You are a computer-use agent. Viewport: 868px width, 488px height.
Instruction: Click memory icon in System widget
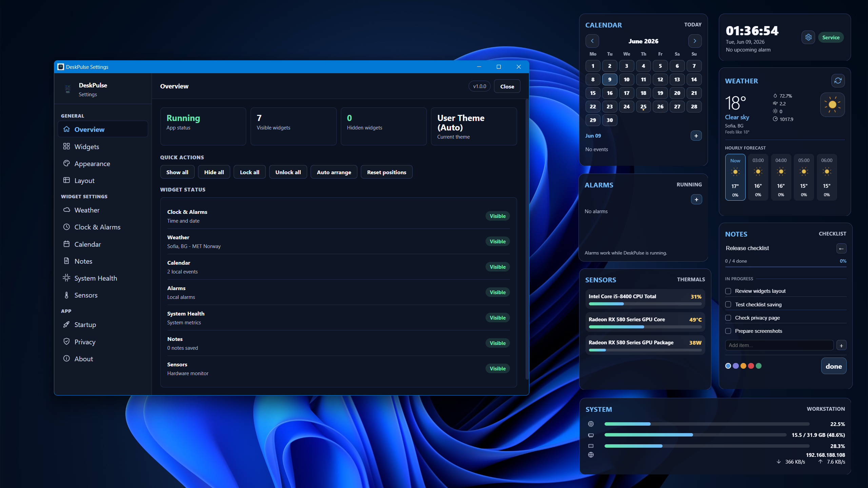(591, 435)
